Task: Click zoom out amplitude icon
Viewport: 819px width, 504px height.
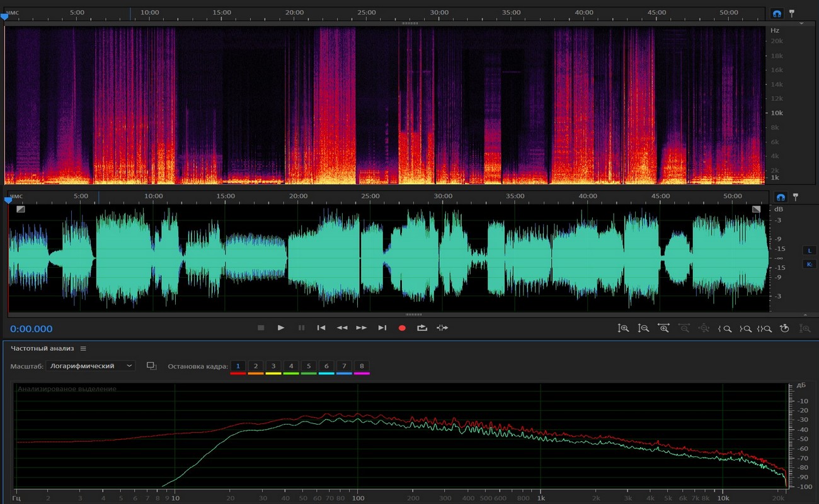Action: click(x=643, y=328)
